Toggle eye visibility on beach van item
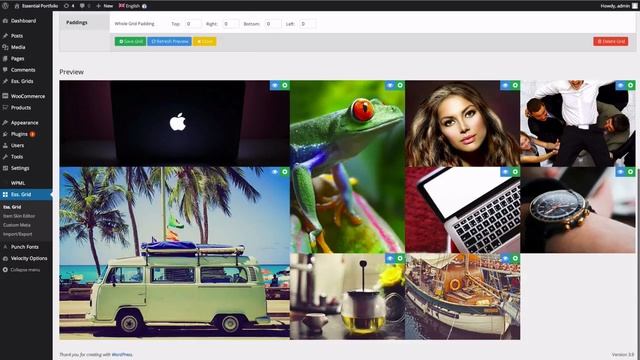Image resolution: width=640 pixels, height=360 pixels. pyautogui.click(x=275, y=172)
